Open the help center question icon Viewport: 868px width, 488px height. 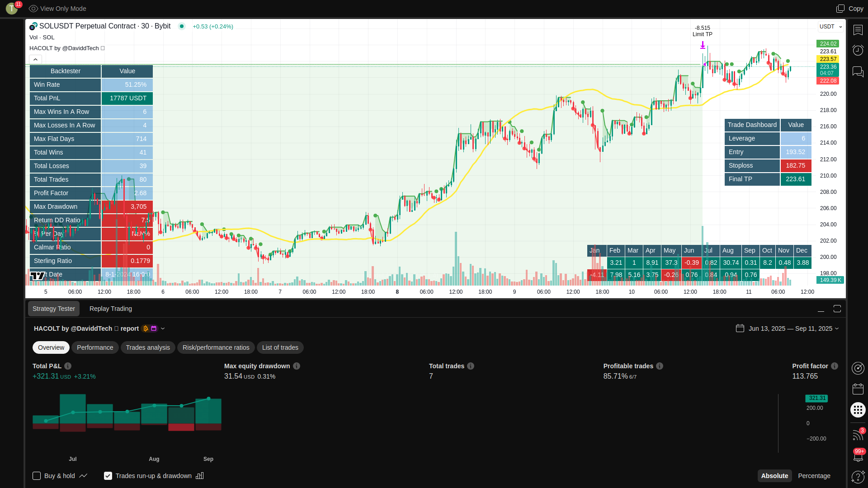pos(858,477)
